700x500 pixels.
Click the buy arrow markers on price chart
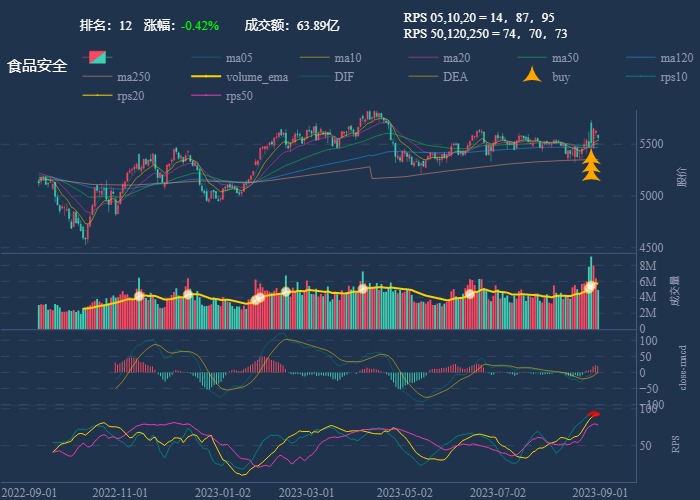tap(591, 166)
